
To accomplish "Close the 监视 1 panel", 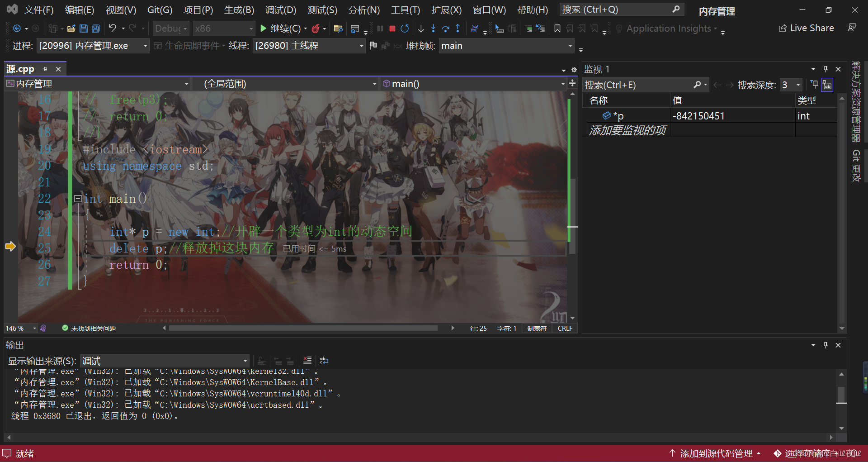I will click(838, 69).
